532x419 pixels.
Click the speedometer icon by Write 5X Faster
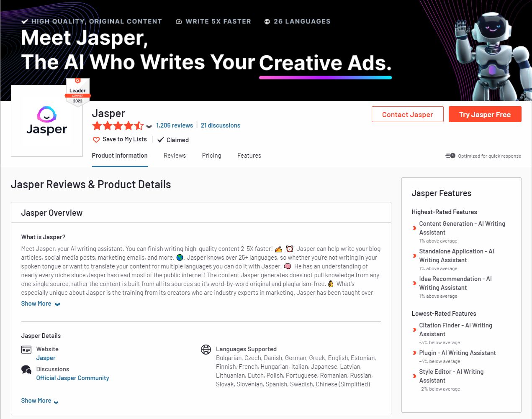tap(179, 21)
